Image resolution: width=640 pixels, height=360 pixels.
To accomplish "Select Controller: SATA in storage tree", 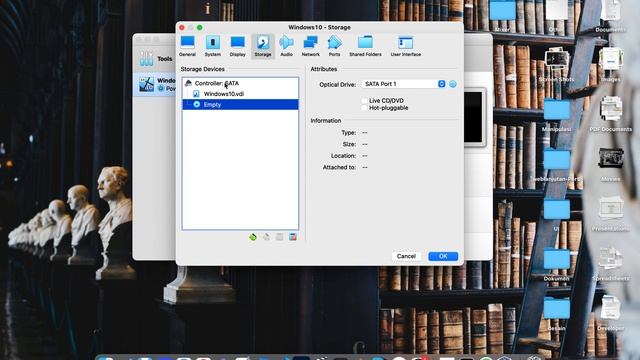I will [x=240, y=83].
